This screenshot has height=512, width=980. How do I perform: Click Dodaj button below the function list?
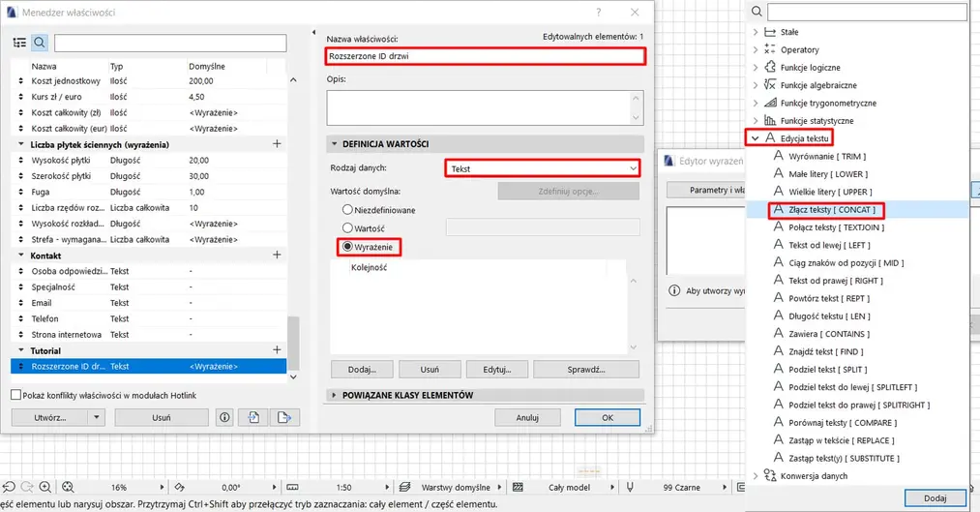tap(935, 498)
